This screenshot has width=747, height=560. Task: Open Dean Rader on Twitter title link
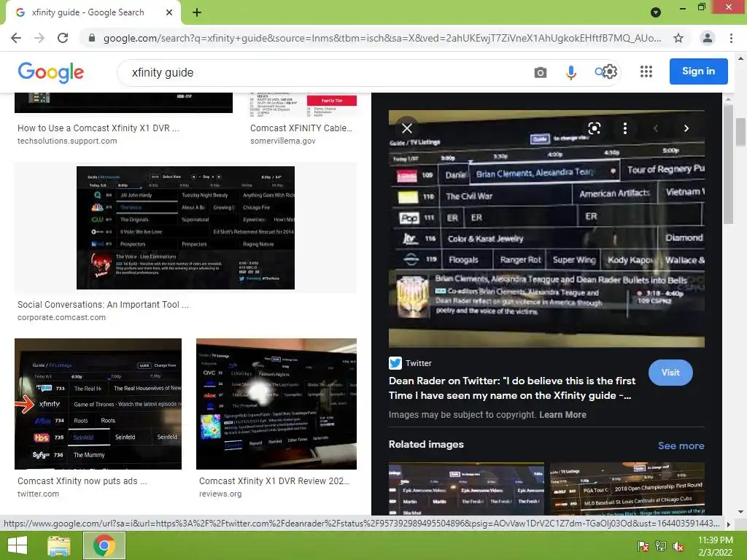click(511, 388)
